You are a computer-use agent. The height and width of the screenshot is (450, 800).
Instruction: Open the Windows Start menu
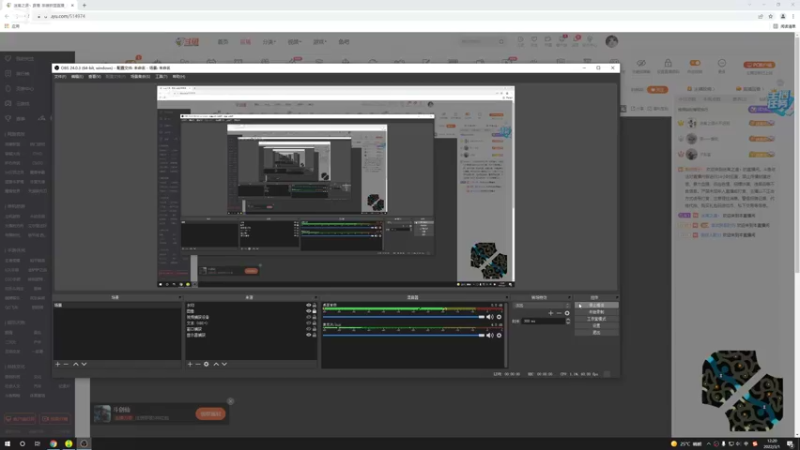click(x=7, y=444)
